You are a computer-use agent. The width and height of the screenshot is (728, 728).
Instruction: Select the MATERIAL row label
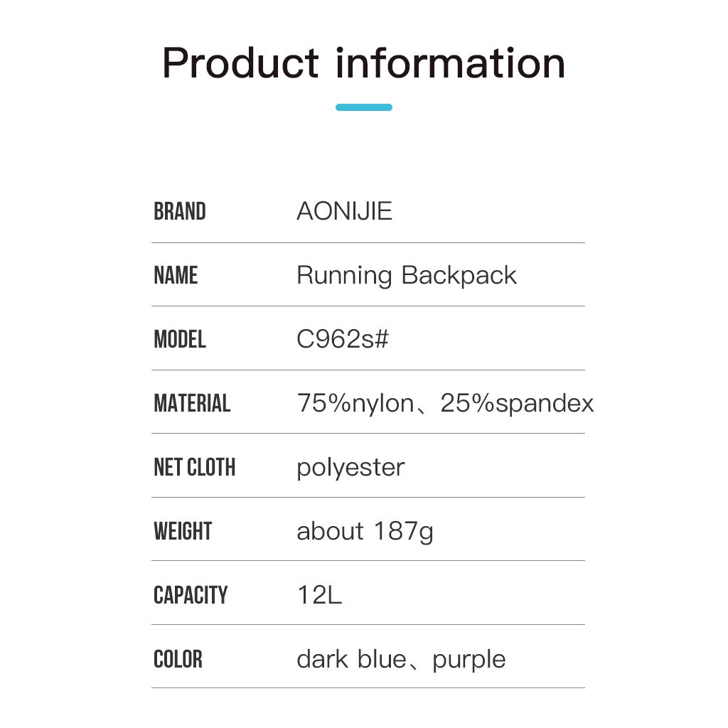(x=192, y=403)
